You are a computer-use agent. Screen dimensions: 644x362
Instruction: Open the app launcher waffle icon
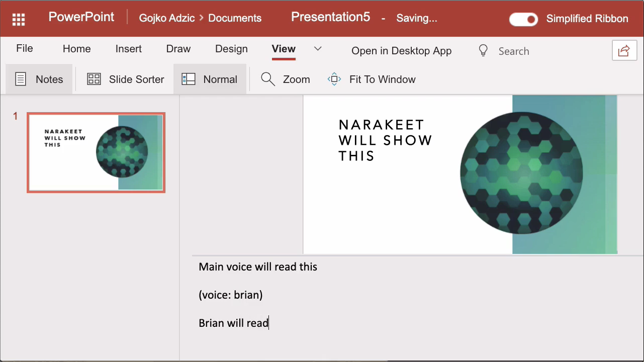(19, 19)
